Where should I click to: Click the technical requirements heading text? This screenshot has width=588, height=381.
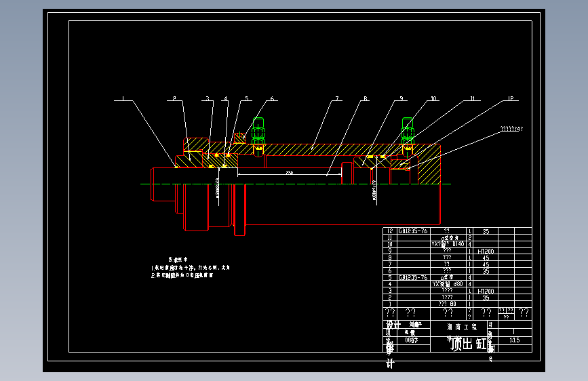(178, 260)
